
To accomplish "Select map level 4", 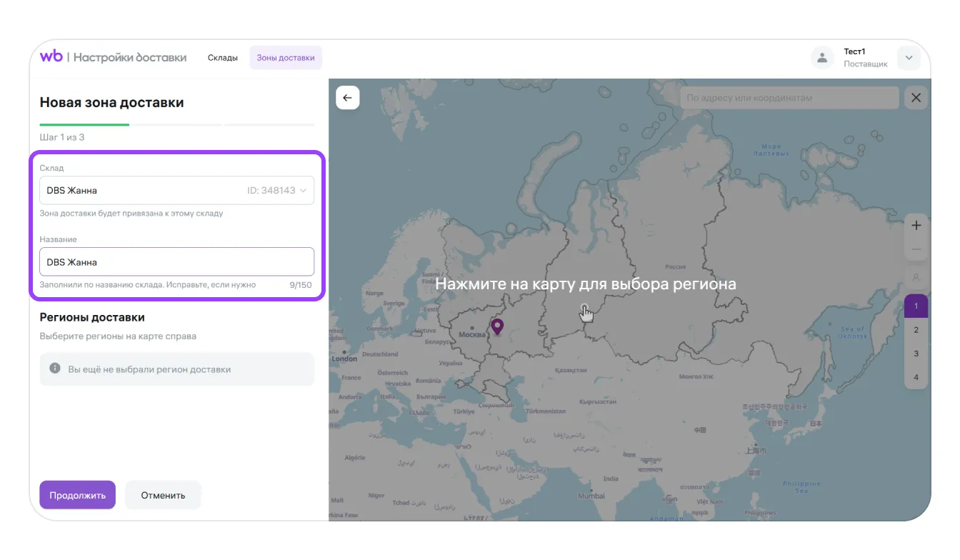I will tap(916, 377).
